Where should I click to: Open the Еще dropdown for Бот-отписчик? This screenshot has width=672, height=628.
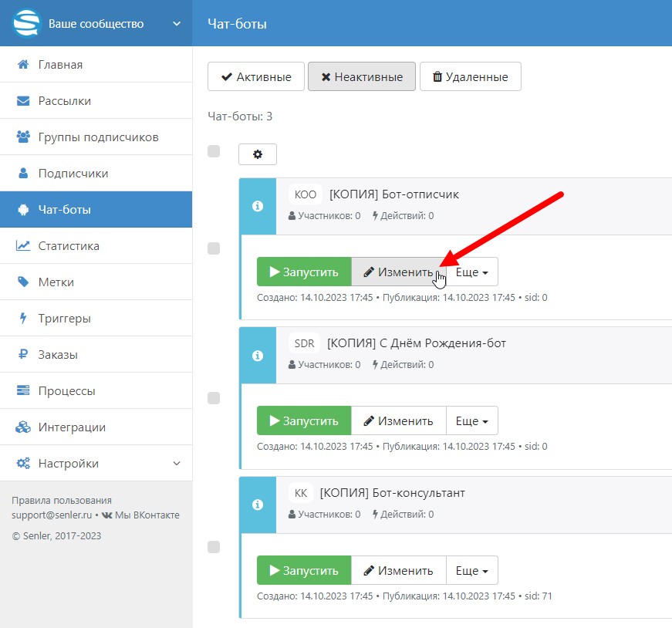471,272
